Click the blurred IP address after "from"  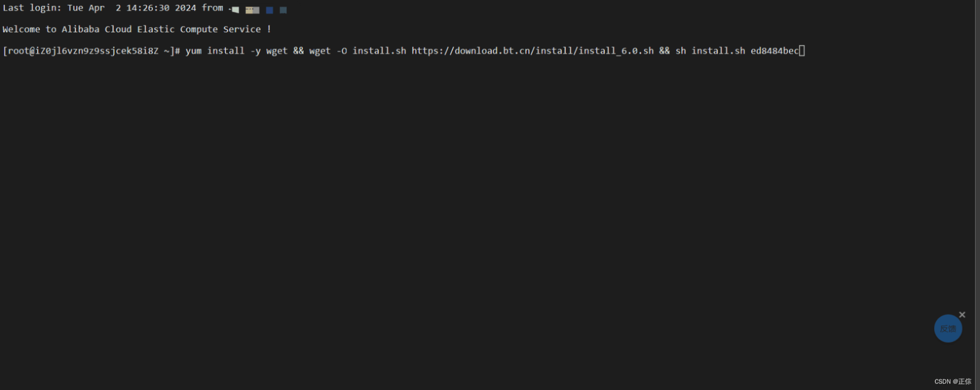coord(259,9)
